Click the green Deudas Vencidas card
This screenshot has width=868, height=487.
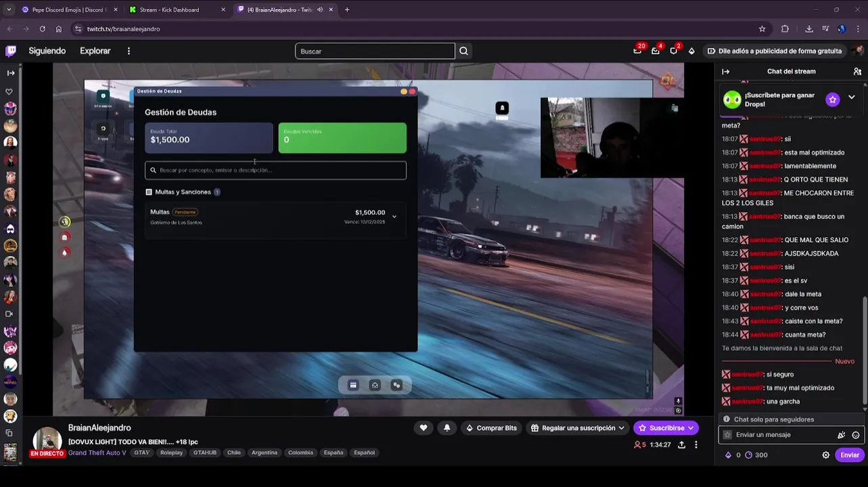tap(342, 137)
